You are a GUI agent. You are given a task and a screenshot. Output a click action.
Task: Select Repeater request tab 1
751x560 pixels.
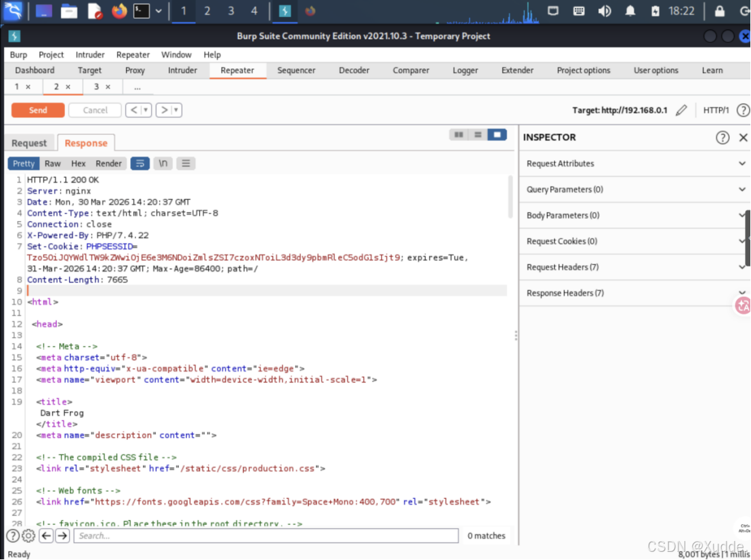[17, 87]
